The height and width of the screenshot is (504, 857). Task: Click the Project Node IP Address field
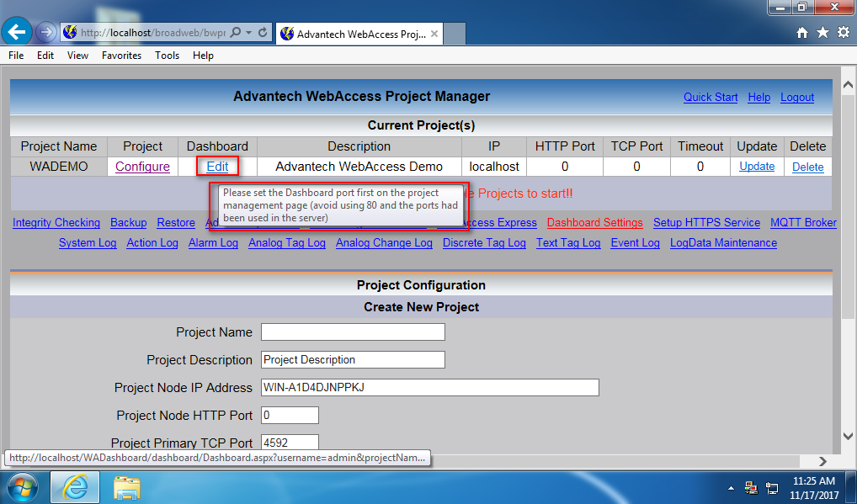(430, 388)
